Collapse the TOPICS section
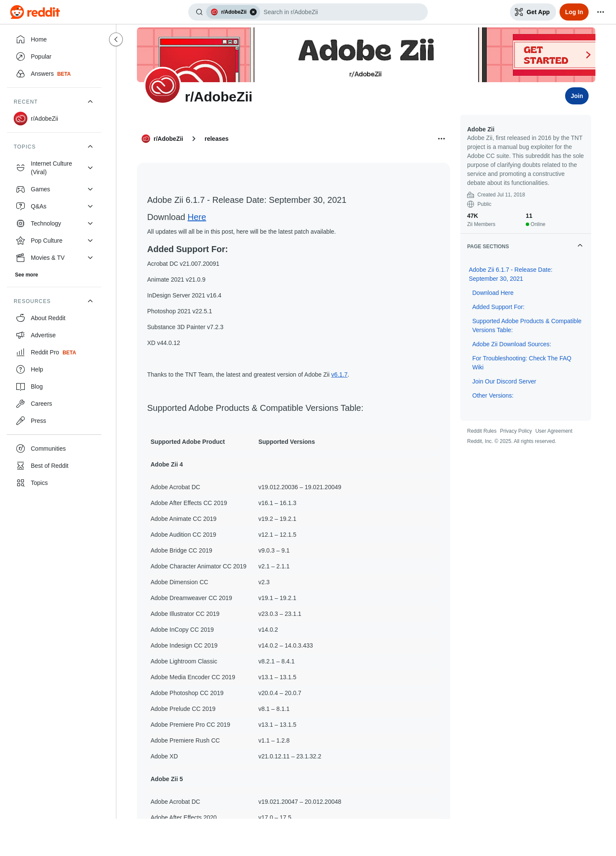The image size is (616, 856). pyautogui.click(x=90, y=146)
